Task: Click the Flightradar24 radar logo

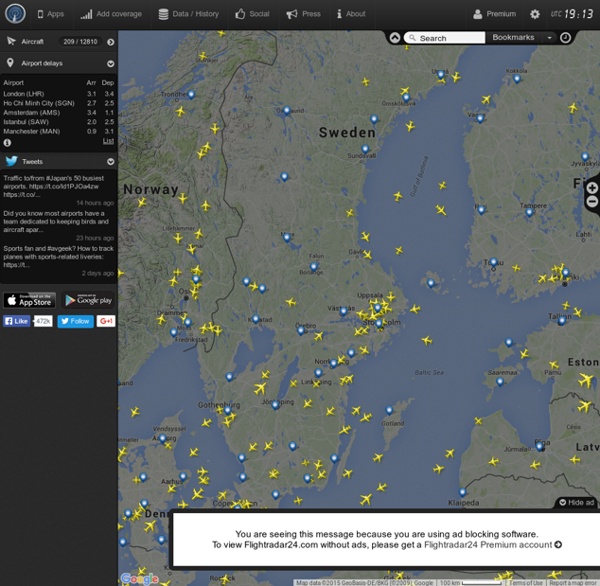Action: point(15,13)
